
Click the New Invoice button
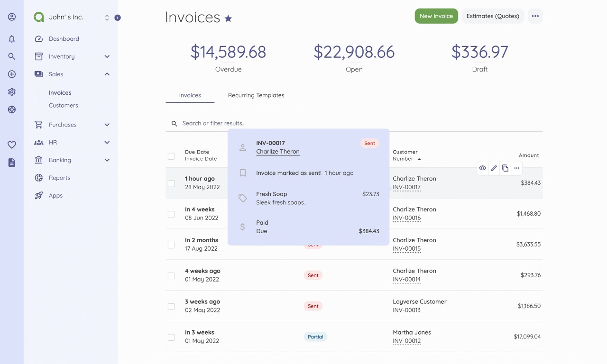(436, 16)
